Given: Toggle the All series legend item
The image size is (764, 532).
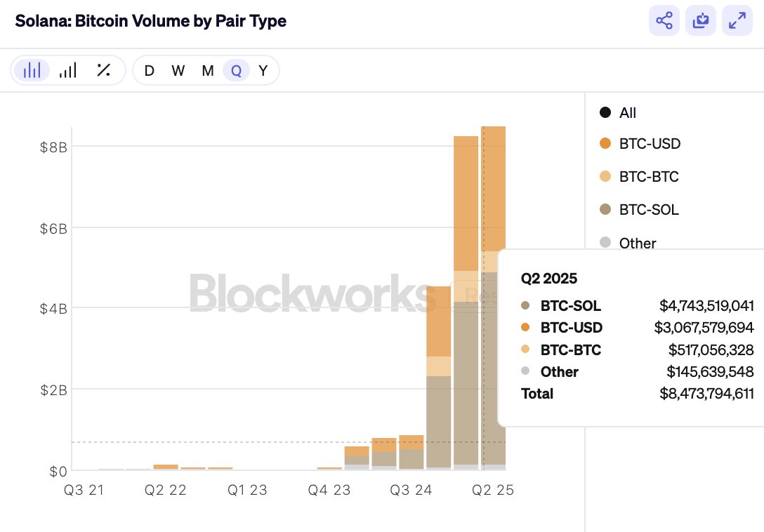Looking at the screenshot, I should point(627,112).
